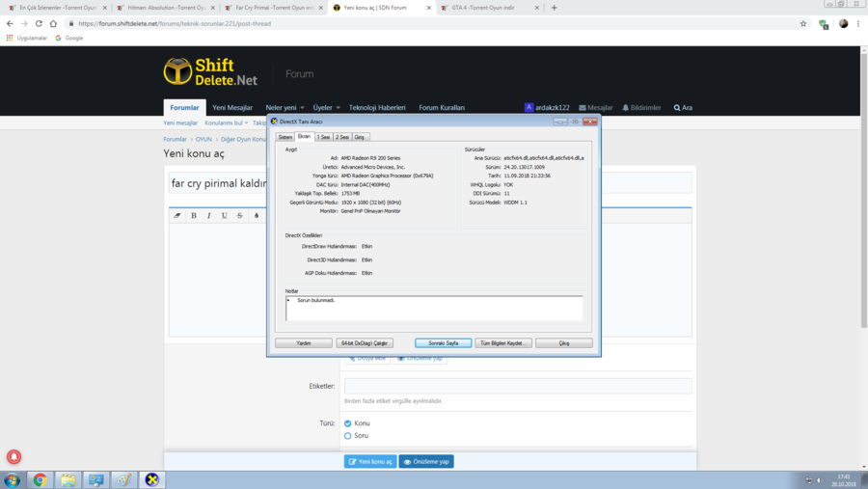Open File Explorer from the taskbar
The height and width of the screenshot is (489, 868).
click(x=68, y=480)
